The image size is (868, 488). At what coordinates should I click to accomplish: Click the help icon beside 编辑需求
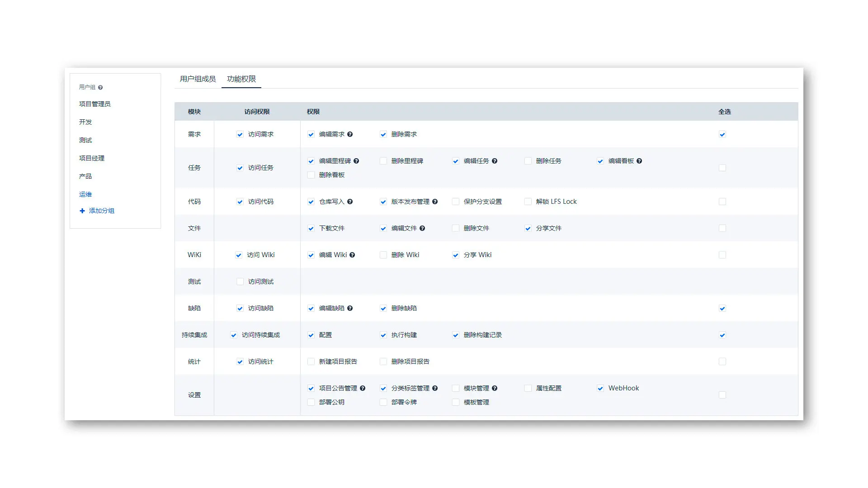click(x=350, y=134)
